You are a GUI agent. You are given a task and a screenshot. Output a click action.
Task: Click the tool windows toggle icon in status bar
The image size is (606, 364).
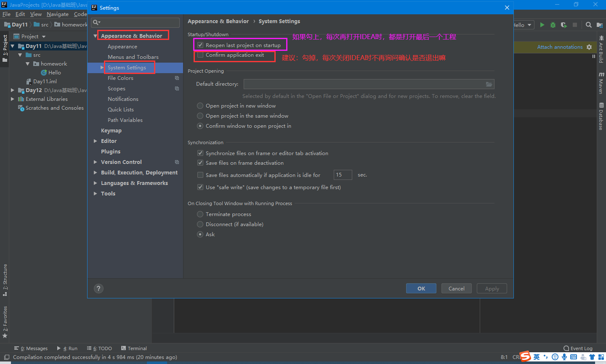6,357
